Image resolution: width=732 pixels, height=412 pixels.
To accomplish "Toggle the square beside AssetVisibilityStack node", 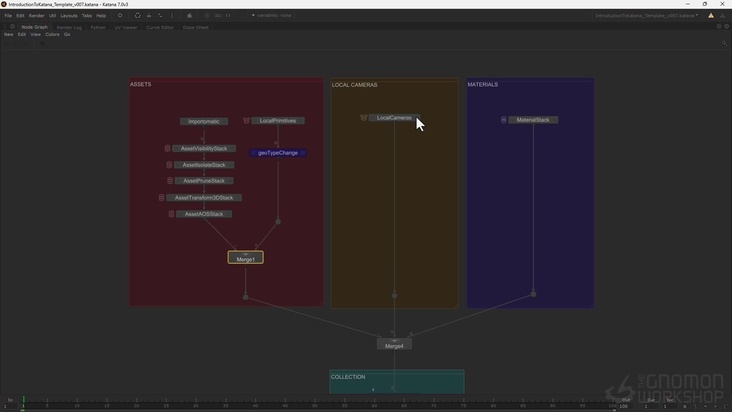I will tap(168, 149).
